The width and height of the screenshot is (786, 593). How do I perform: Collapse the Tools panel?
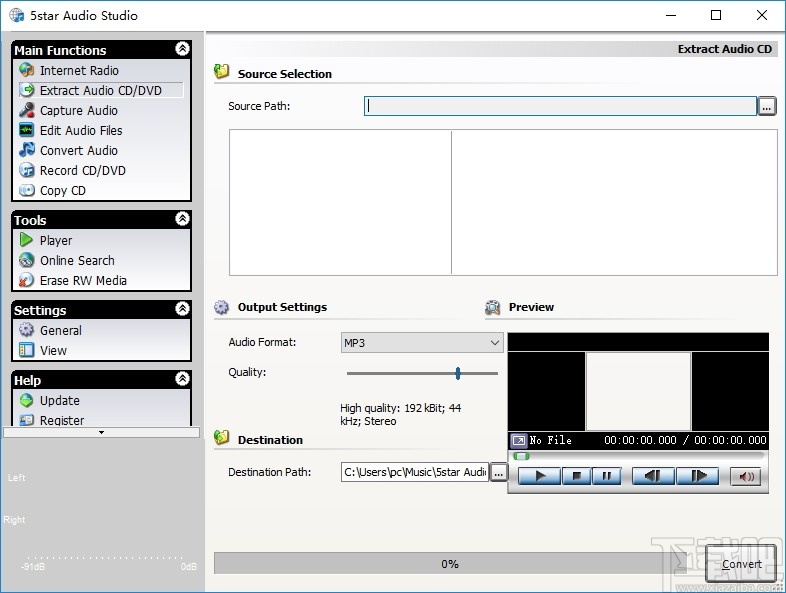pyautogui.click(x=182, y=219)
